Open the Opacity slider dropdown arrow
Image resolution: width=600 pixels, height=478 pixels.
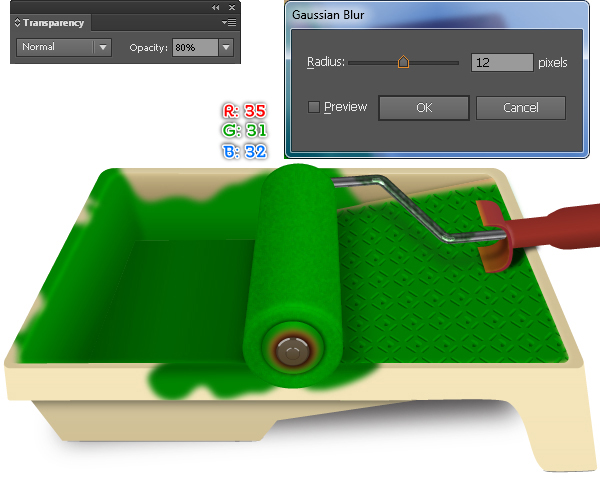click(x=226, y=47)
